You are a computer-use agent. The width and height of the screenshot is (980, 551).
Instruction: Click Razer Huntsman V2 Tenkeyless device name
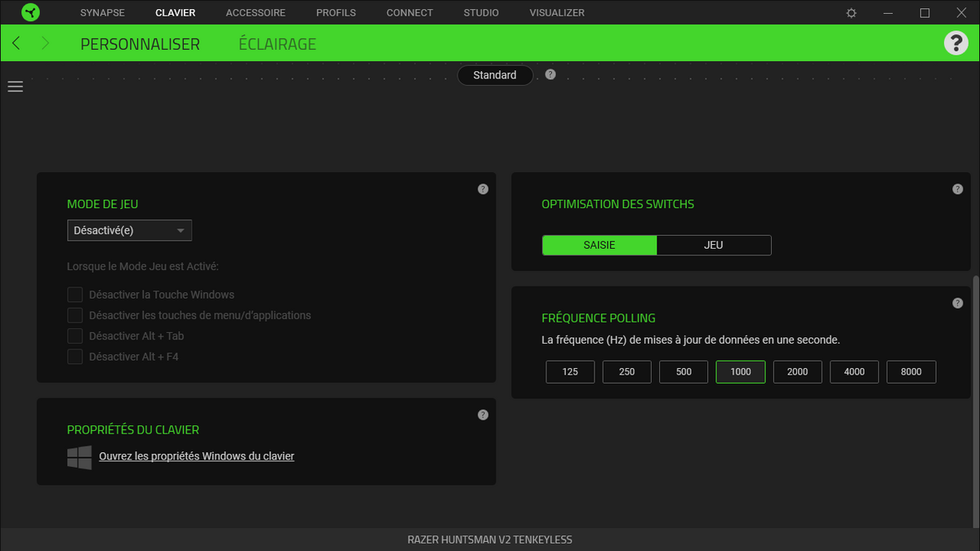[x=490, y=540]
